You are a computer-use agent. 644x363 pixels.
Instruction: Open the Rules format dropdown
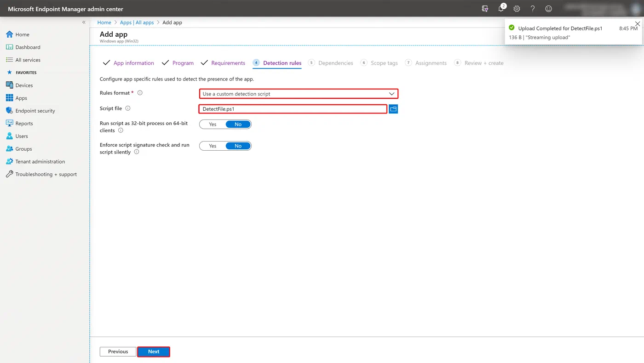pos(299,94)
